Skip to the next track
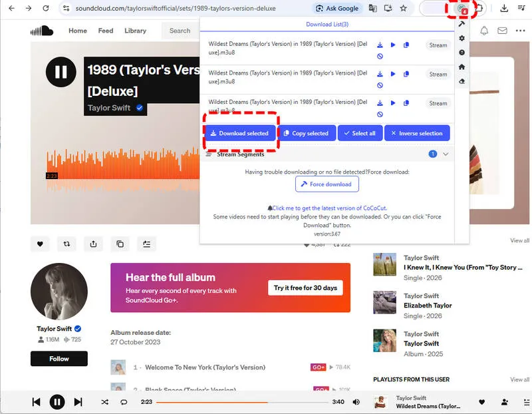Screen dimensions: 532x414 [x=78, y=402]
